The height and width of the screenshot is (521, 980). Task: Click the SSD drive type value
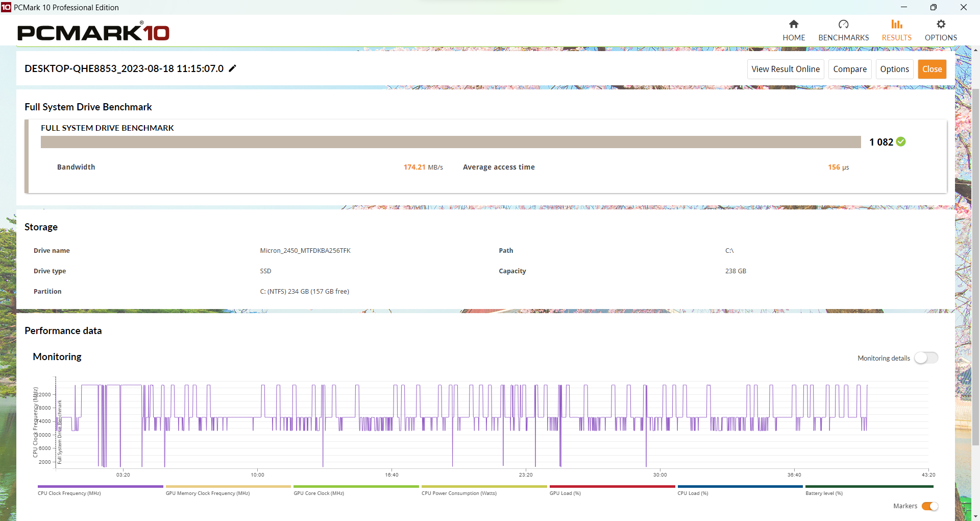[x=265, y=271]
